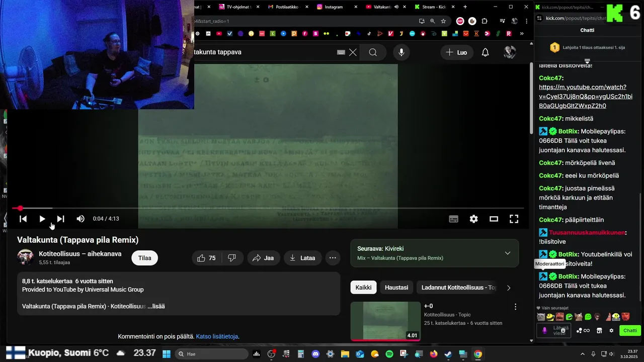The height and width of the screenshot is (362, 644).
Task: Open video player settings gear
Action: pyautogui.click(x=473, y=219)
